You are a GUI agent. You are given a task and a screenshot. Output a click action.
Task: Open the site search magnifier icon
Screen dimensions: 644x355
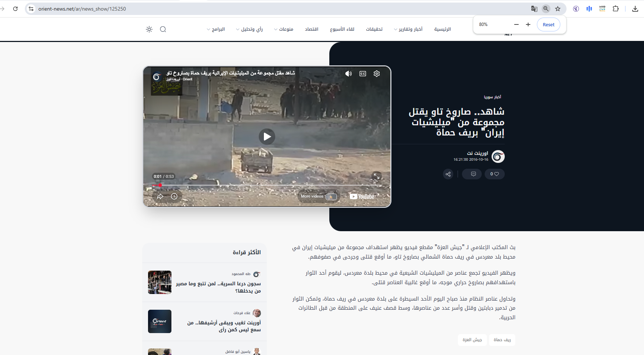(163, 29)
